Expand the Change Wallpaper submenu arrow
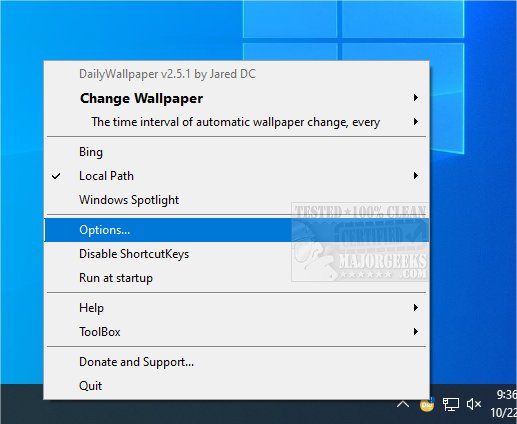The image size is (517, 424). coord(415,98)
